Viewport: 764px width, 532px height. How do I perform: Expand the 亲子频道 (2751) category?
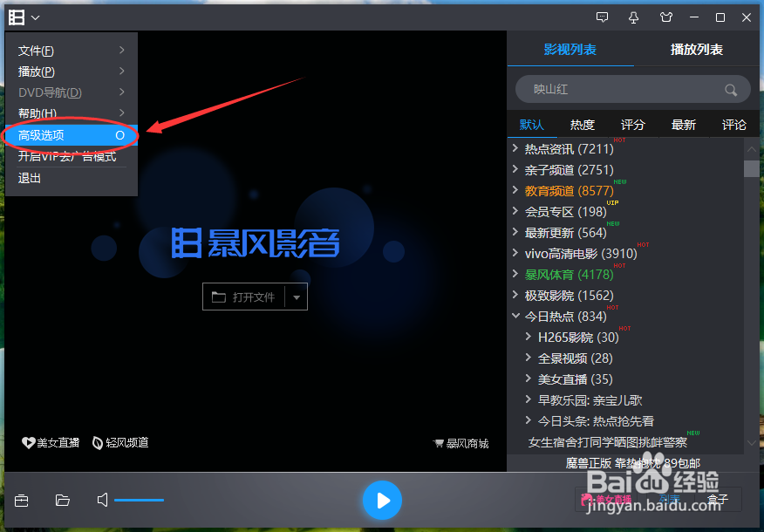point(515,169)
